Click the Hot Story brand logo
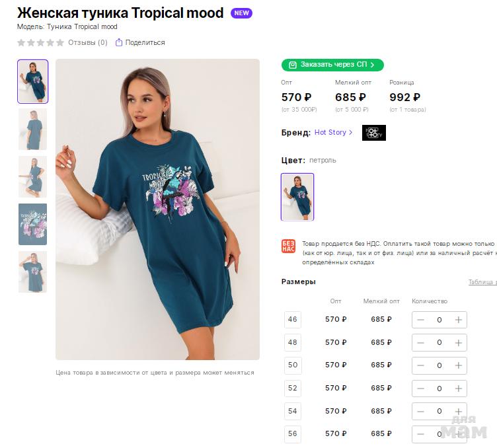Viewport: 497px width, 448px height. pyautogui.click(x=373, y=133)
